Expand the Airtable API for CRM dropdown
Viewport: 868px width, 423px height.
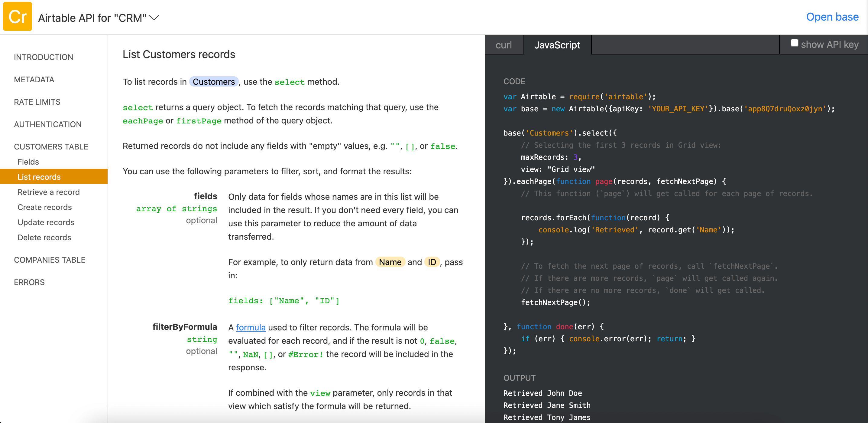point(154,18)
